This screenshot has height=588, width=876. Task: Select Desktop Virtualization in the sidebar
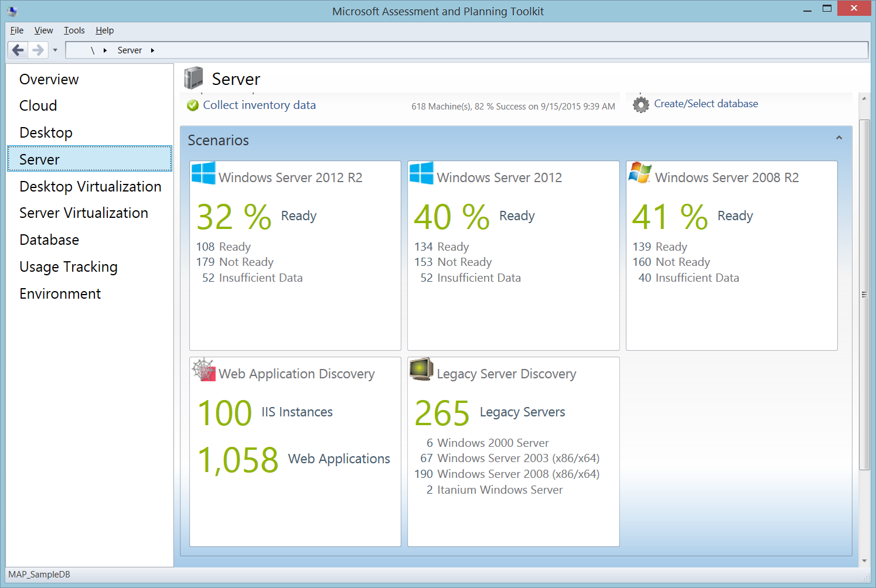90,186
